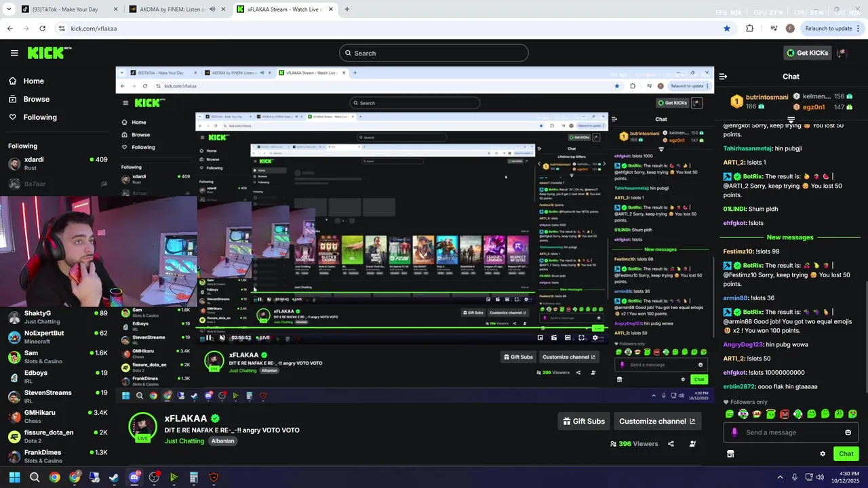Open Chrome media controls icon
The width and height of the screenshot is (868, 488).
point(774,28)
